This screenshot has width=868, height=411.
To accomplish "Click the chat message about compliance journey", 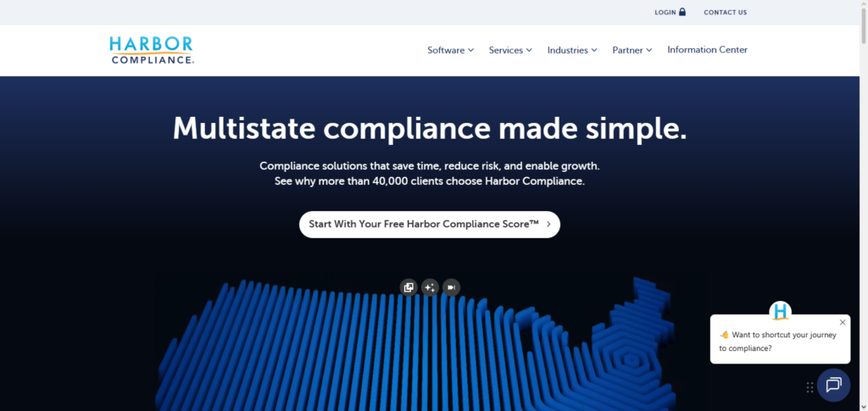I will (x=778, y=342).
